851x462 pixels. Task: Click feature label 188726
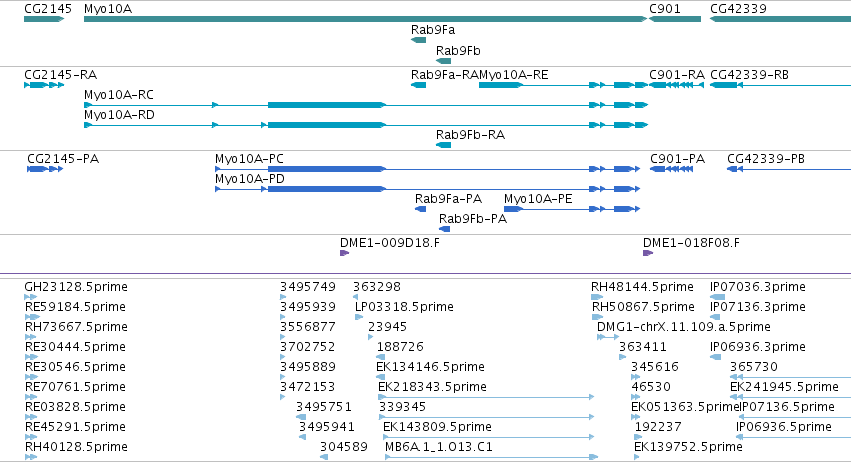click(400, 347)
